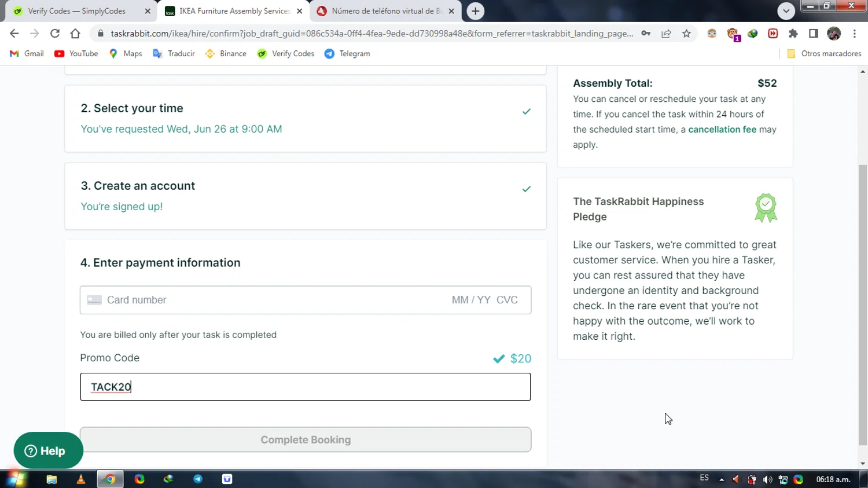868x488 pixels.
Task: Open VLC media player from the taskbar
Action: (x=80, y=479)
